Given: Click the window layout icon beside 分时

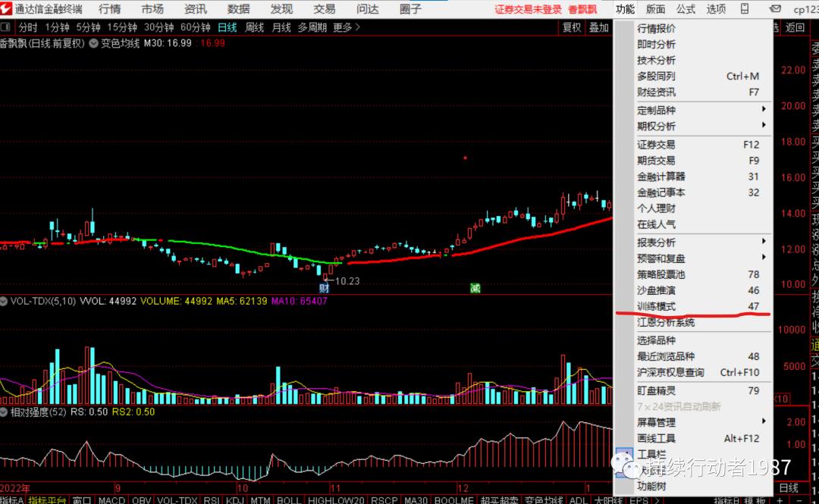Looking at the screenshot, I should click(x=6, y=27).
